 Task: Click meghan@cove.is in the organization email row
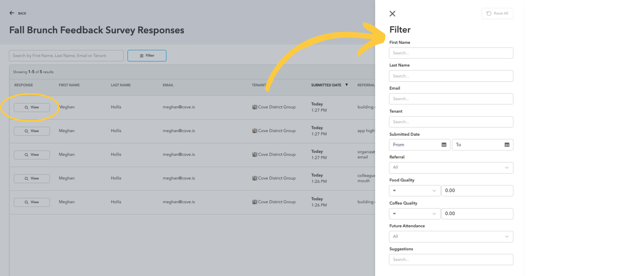pos(179,155)
